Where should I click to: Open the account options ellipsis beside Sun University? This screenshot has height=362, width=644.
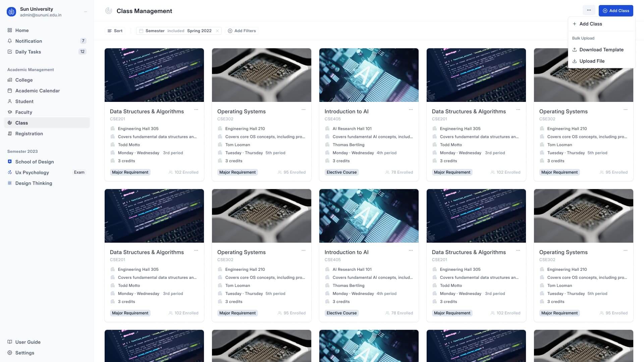86,12
